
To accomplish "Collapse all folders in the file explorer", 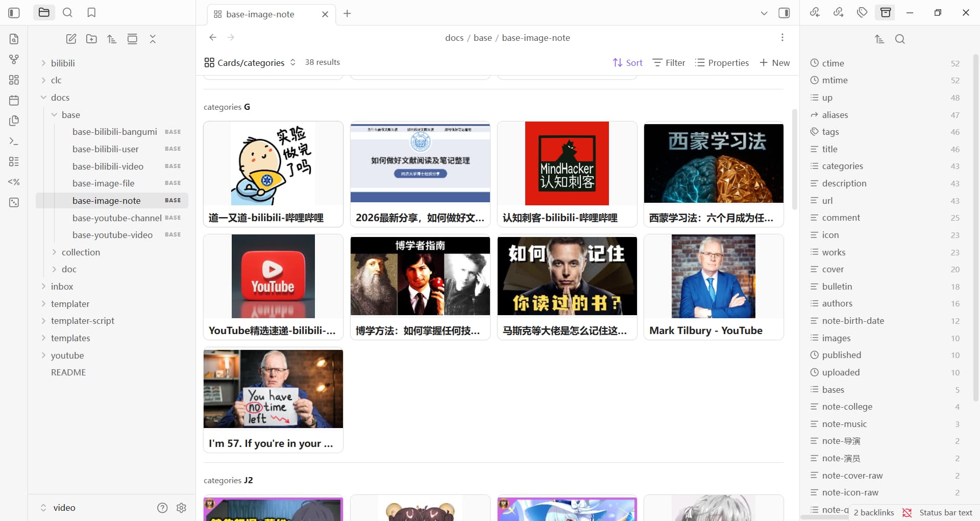I will (x=153, y=39).
